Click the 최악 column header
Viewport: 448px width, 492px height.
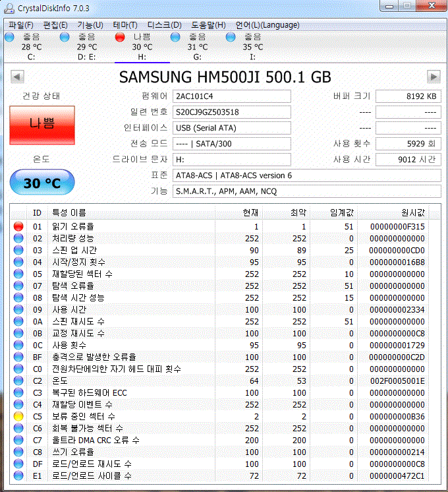tap(286, 213)
